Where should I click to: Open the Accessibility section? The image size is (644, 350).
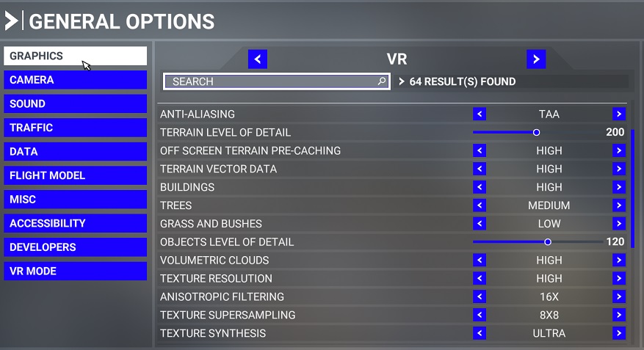(75, 223)
